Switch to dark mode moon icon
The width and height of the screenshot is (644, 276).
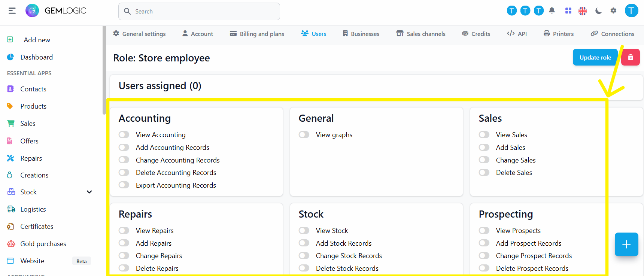pos(598,11)
